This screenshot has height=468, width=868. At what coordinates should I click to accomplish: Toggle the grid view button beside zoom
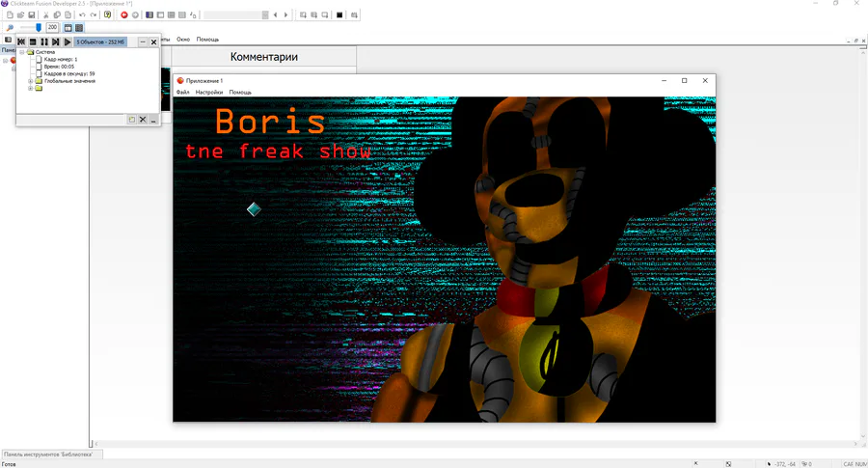tap(79, 28)
